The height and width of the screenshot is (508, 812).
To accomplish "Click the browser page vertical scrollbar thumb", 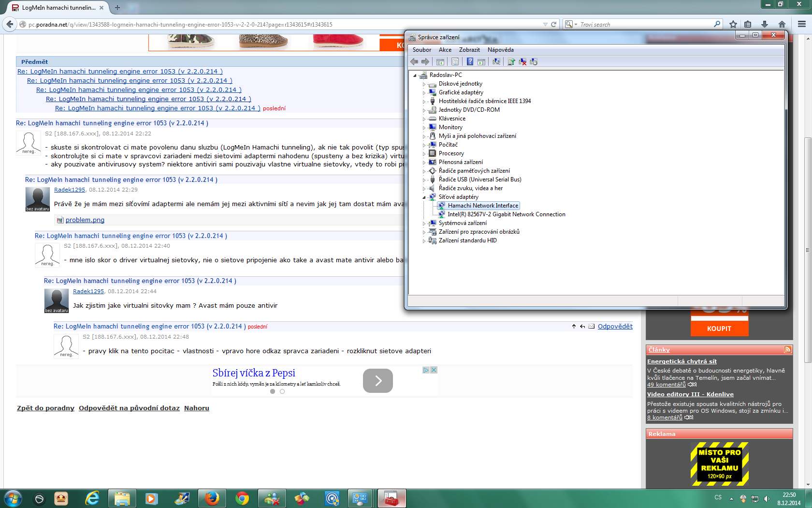I will coord(808,250).
